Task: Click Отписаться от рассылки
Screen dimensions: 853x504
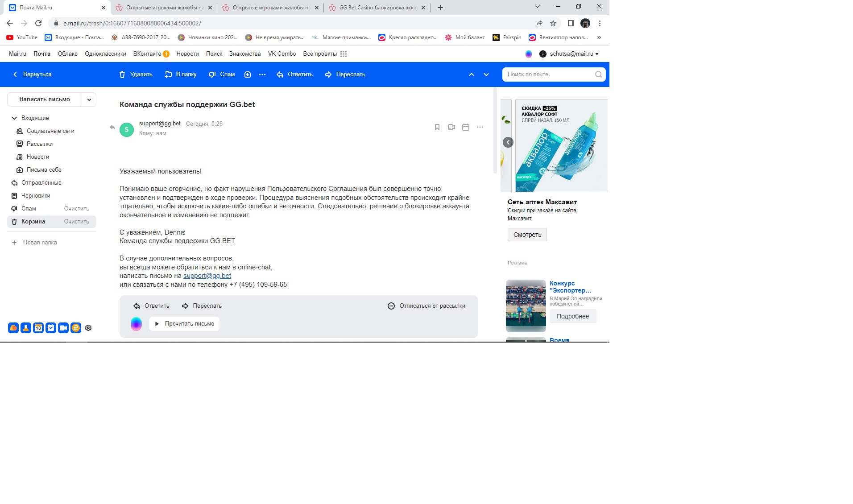Action: point(426,306)
